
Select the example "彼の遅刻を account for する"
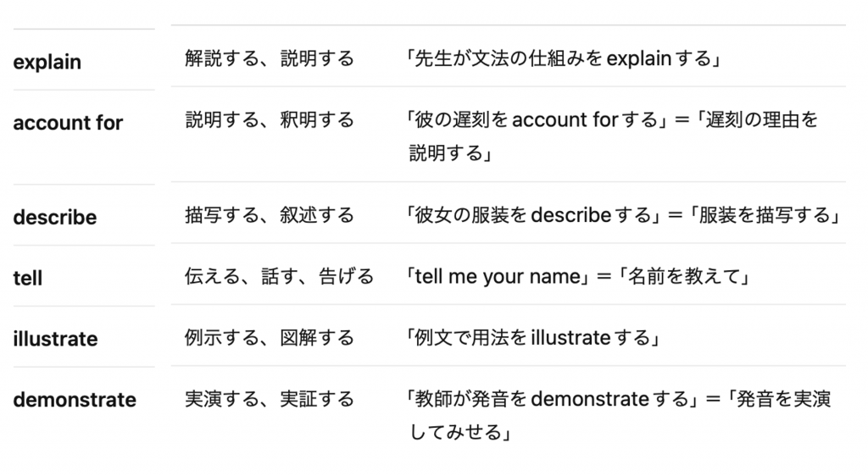tap(537, 120)
